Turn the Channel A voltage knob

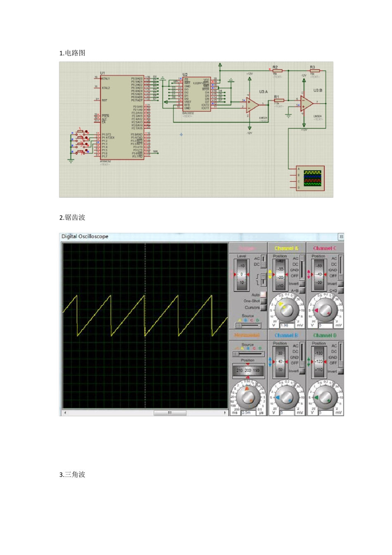pyautogui.click(x=286, y=310)
